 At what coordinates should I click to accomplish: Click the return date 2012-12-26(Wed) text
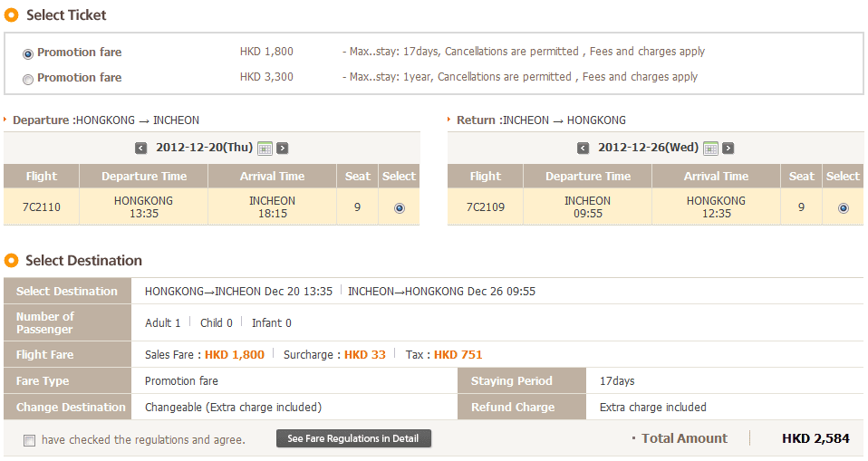pyautogui.click(x=648, y=148)
